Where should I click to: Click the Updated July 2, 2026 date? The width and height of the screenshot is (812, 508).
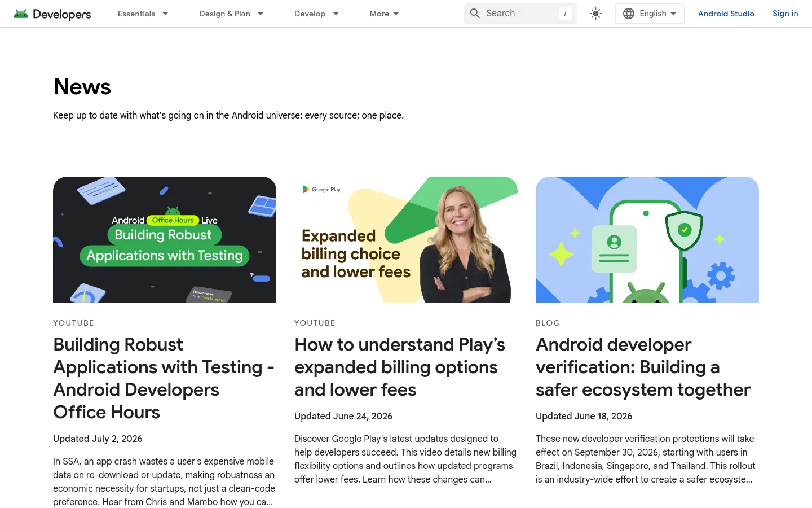point(98,439)
